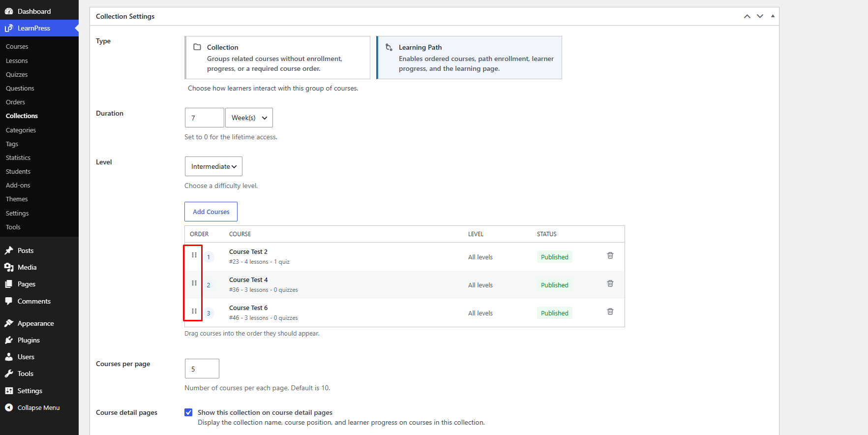Click the Course Test 4 title
This screenshot has width=868, height=435.
pos(248,280)
